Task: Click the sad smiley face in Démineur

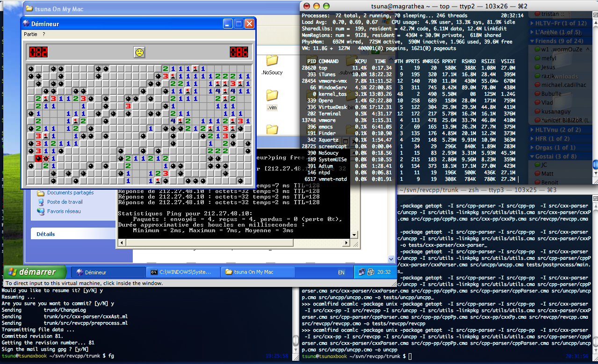Action: coord(139,52)
